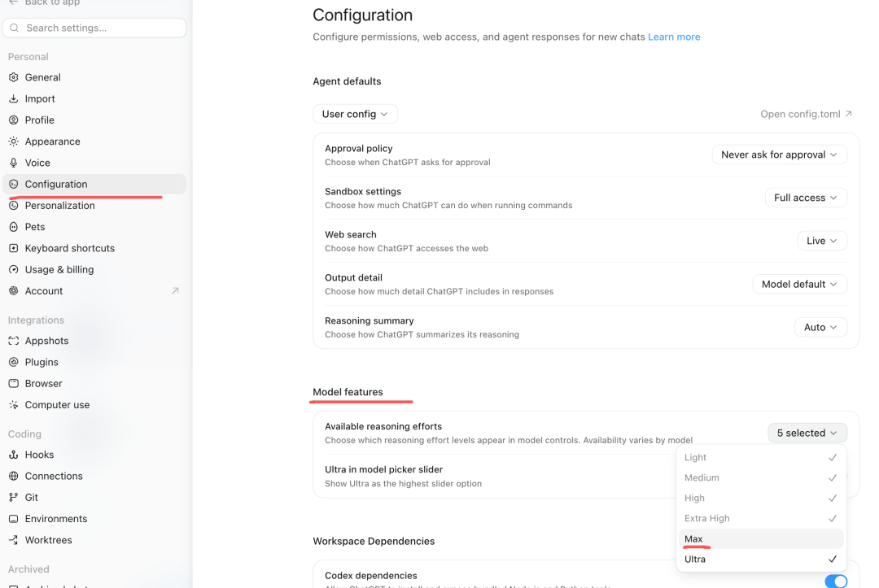Click the Import download icon
Viewport: 879px width, 588px height.
(14, 98)
